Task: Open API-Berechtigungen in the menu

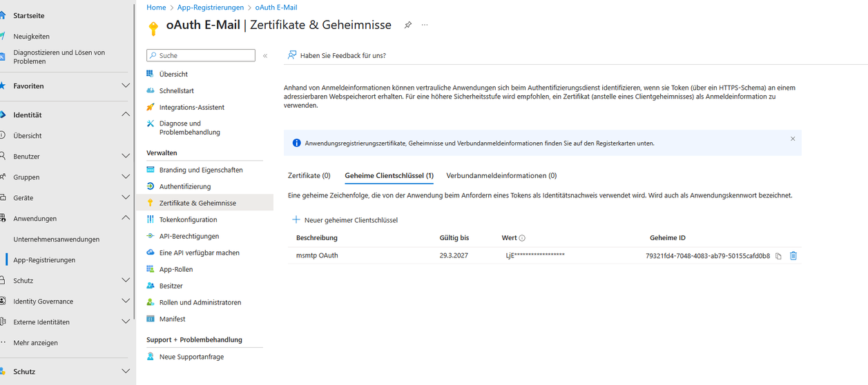Action: [x=189, y=236]
